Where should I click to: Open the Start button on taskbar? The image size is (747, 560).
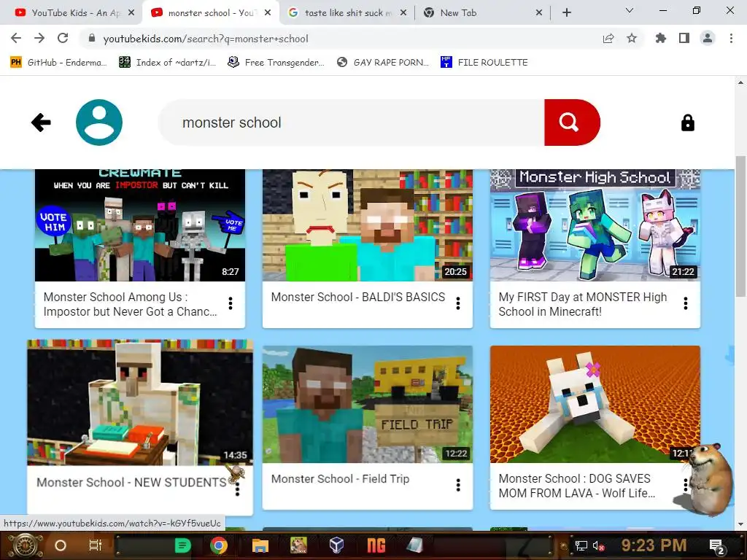(x=25, y=545)
